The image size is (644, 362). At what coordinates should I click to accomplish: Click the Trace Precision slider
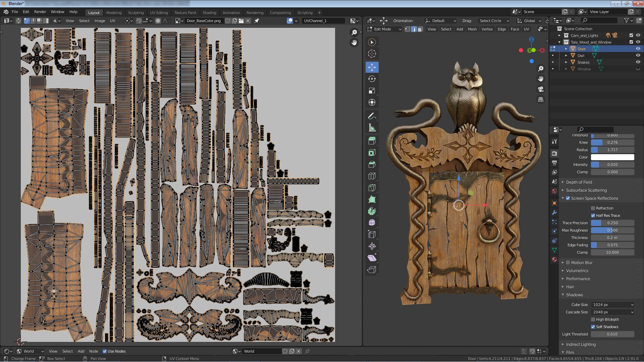(612, 223)
